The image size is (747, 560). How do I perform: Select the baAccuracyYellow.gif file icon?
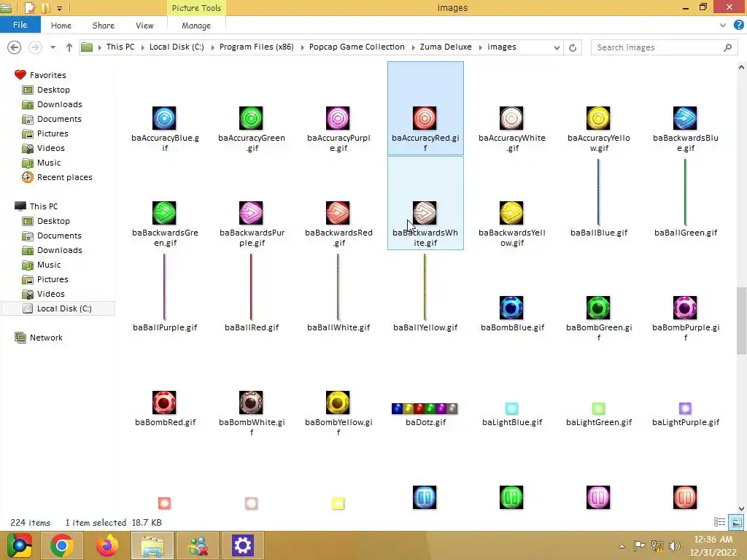[x=598, y=118]
